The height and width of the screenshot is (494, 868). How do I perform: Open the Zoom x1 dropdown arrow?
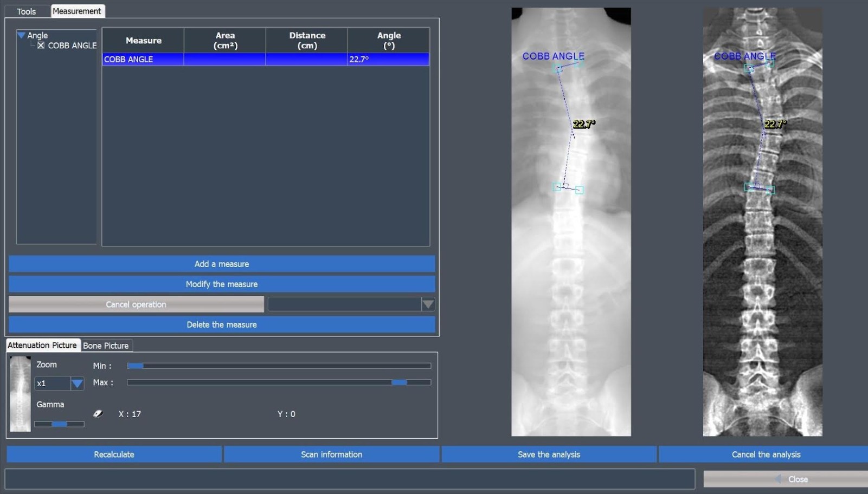tap(77, 383)
